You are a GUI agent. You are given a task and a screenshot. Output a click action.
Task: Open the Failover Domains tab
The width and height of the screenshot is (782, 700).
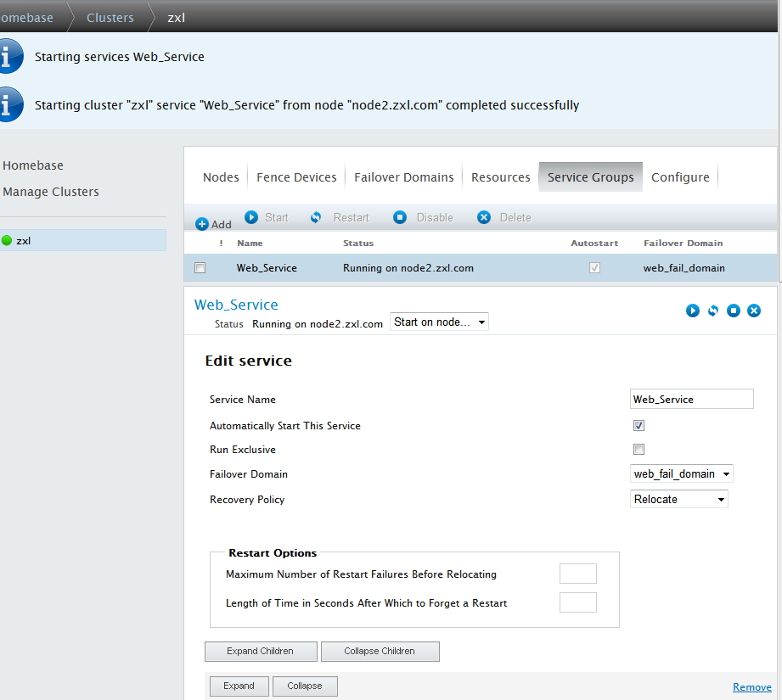[x=404, y=177]
